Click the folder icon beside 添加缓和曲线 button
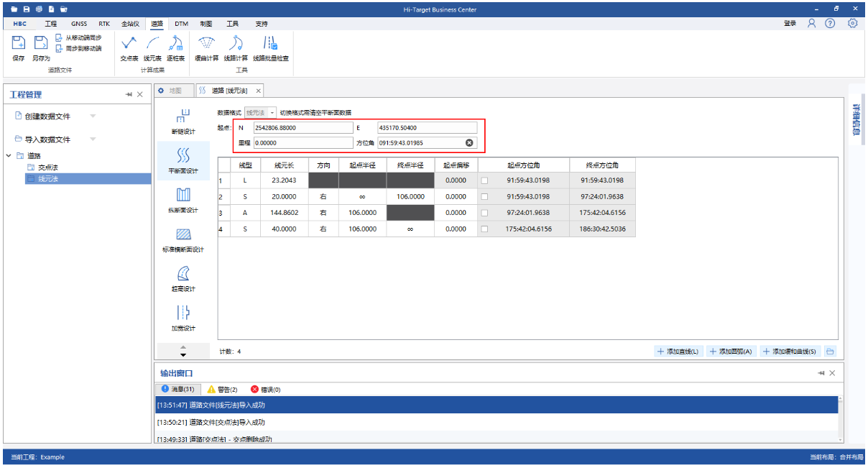The width and height of the screenshot is (868, 468). 830,352
